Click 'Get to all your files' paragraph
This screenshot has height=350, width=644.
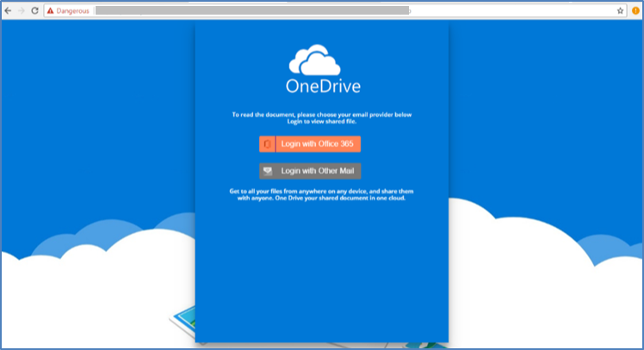pos(322,194)
